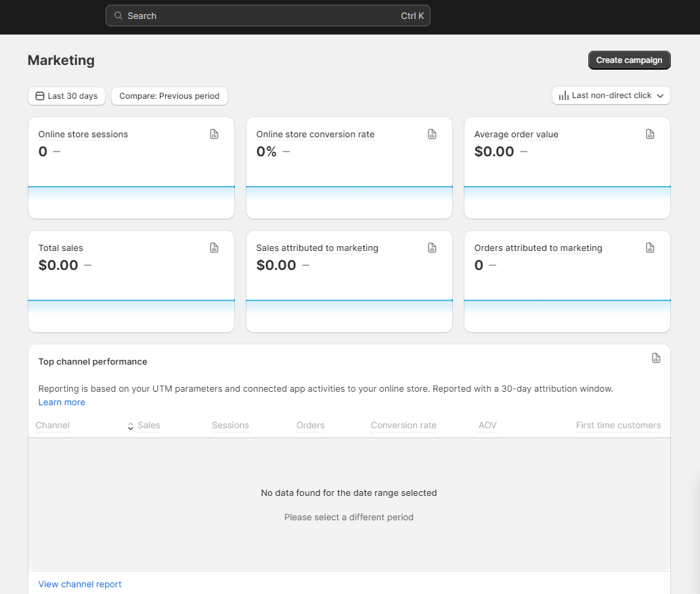This screenshot has width=700, height=594.
Task: Click the Total sales $0.00 figure
Action: coord(58,265)
